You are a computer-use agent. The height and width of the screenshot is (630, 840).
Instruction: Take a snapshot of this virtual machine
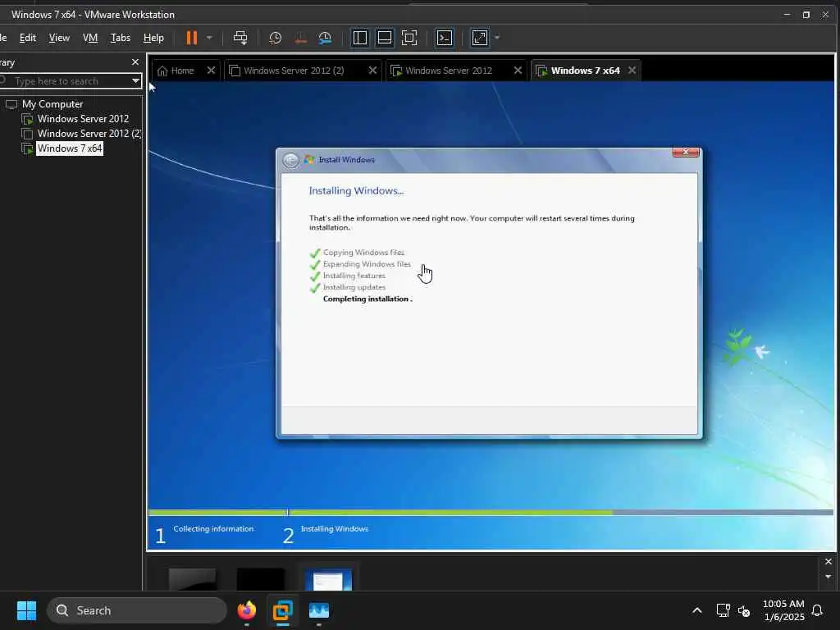(275, 38)
